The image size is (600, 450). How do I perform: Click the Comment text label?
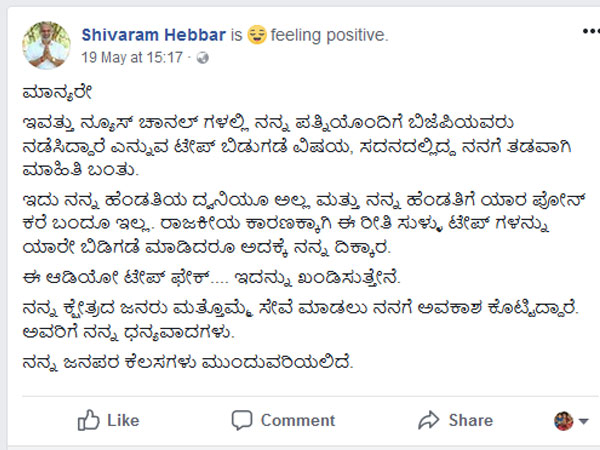(298, 420)
